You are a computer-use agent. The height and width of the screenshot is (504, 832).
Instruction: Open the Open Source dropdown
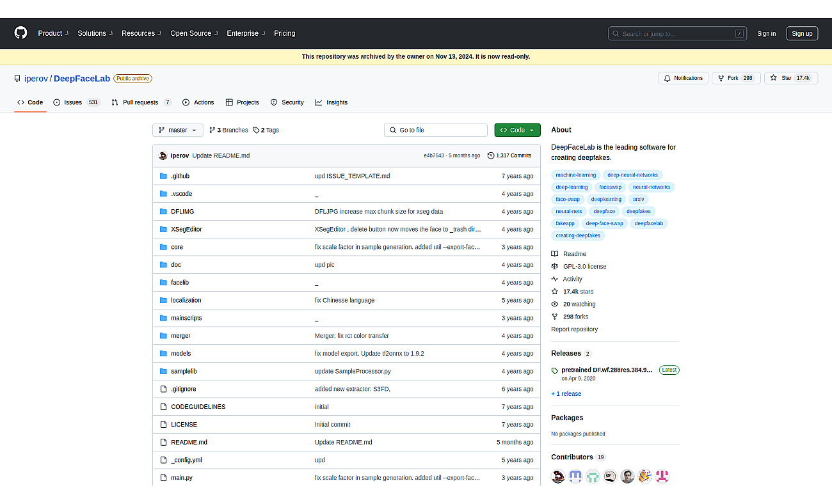(x=194, y=33)
